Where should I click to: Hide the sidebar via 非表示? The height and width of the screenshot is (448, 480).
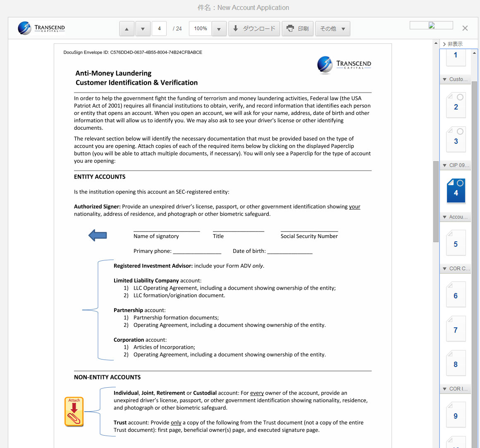[453, 44]
